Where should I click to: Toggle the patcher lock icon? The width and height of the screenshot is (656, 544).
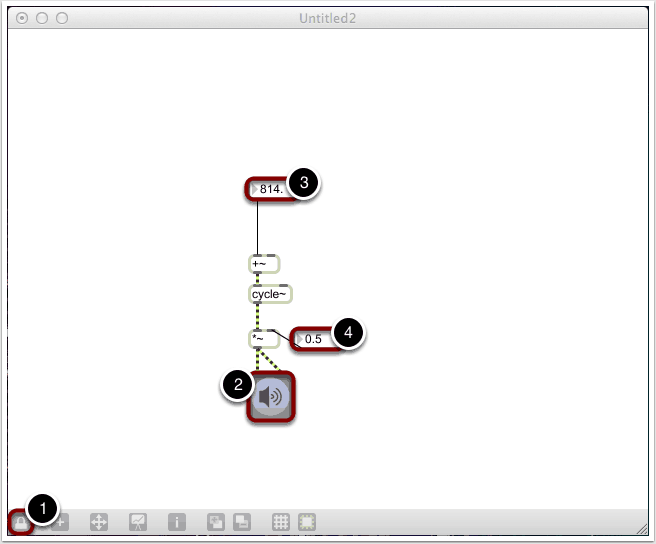point(20,523)
